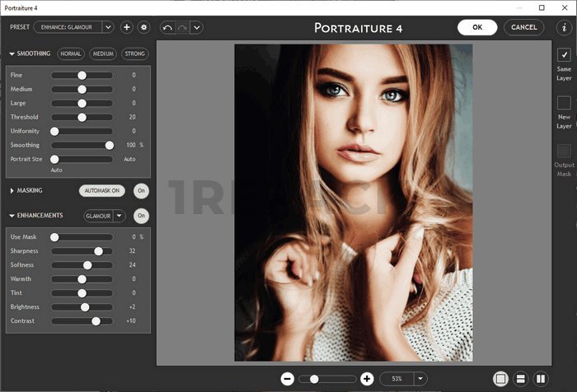The image size is (577, 392).
Task: Open the 53% zoom level dropdown
Action: pyautogui.click(x=421, y=379)
